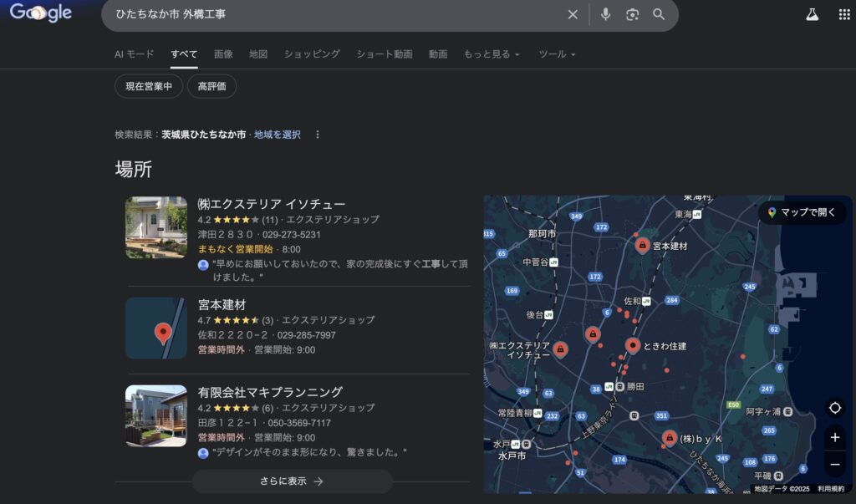Toggle the 現在営業中 filter chip

(149, 86)
